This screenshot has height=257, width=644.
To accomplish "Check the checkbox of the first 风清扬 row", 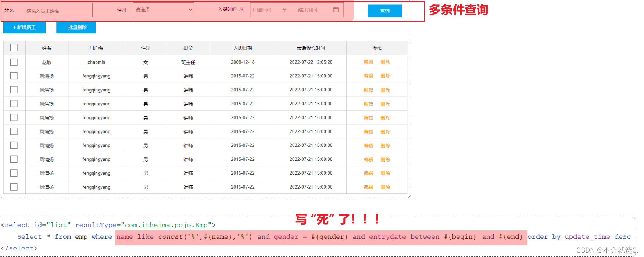I will tap(14, 76).
